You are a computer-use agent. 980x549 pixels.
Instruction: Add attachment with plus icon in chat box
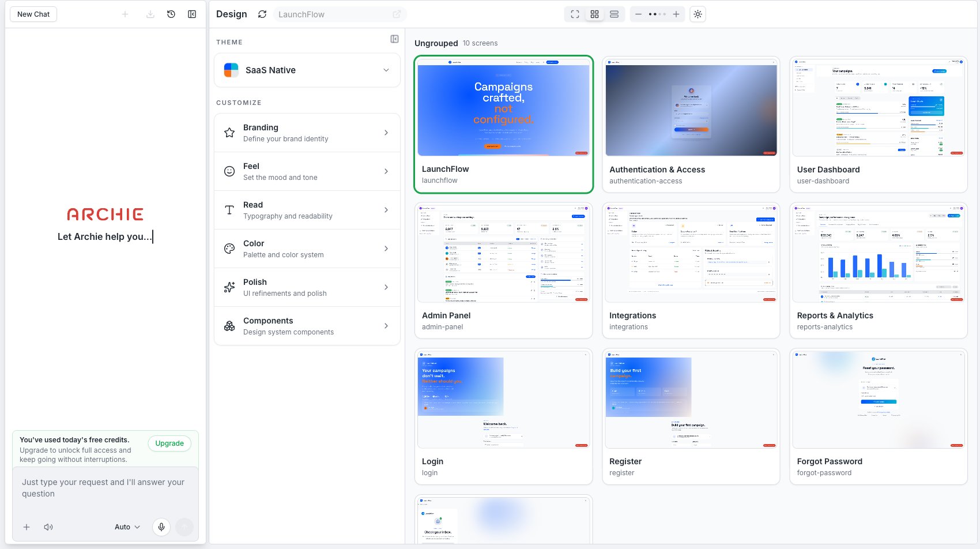pos(27,527)
